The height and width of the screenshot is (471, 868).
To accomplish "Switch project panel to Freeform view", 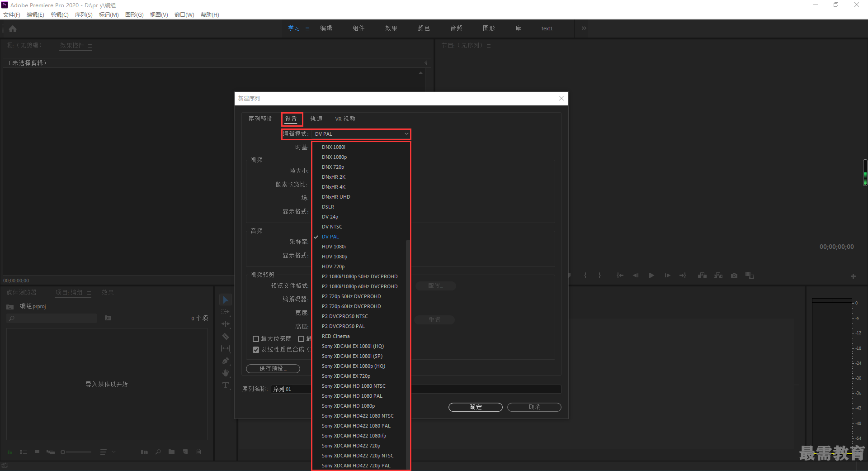I will [x=51, y=452].
